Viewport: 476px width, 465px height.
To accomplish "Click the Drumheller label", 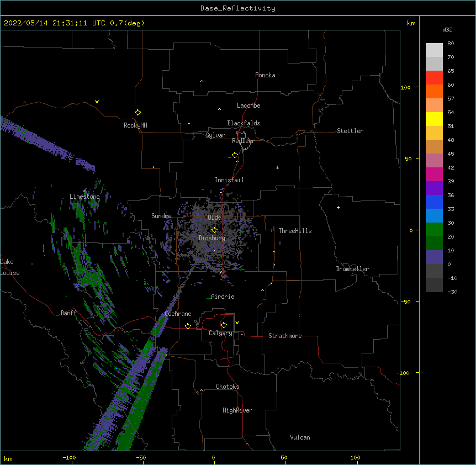I will coord(352,269).
